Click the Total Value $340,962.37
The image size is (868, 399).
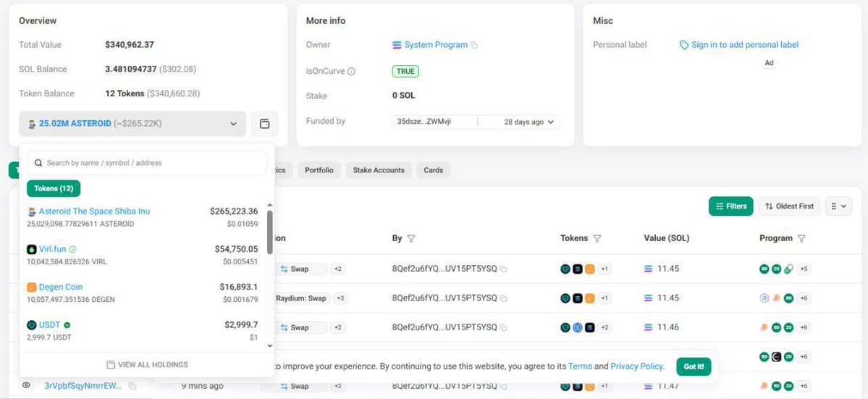[130, 45]
